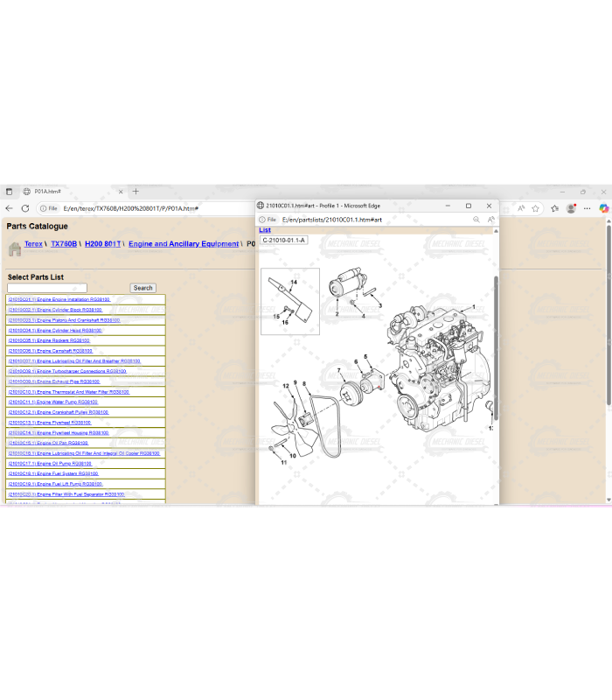Open a new tab with the plus icon
Screen dimensions: 612x700
coord(136,191)
